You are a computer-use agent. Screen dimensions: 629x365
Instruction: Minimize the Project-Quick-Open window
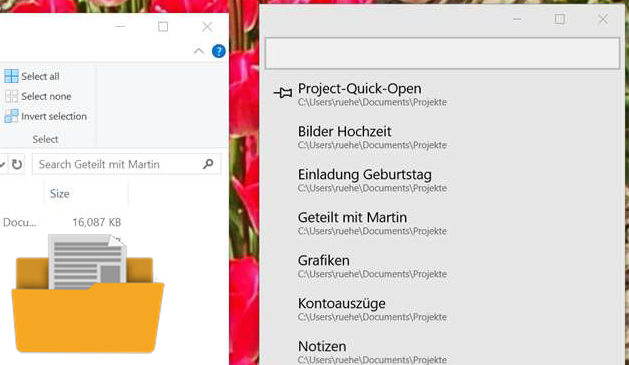(517, 19)
